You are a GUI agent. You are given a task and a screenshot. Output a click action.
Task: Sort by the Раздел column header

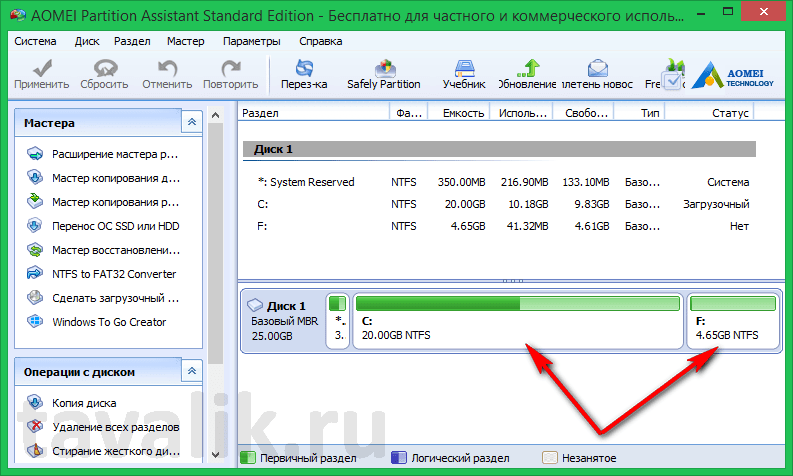tap(314, 113)
